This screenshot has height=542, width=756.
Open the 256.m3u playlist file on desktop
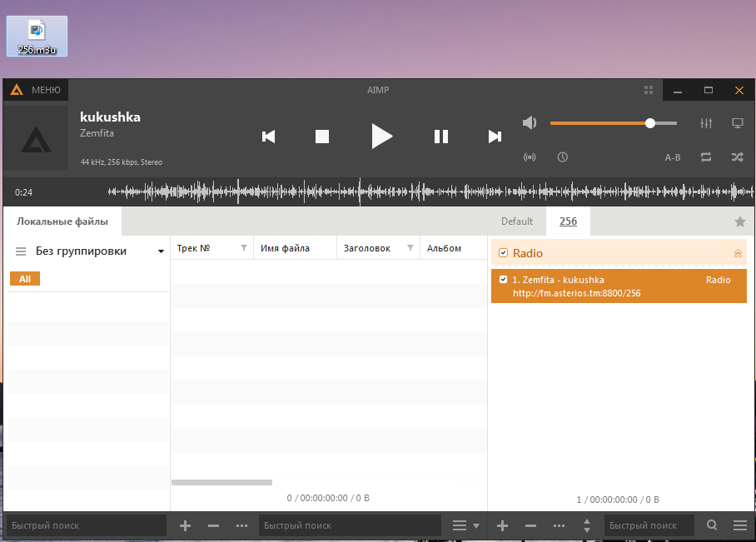point(37,36)
